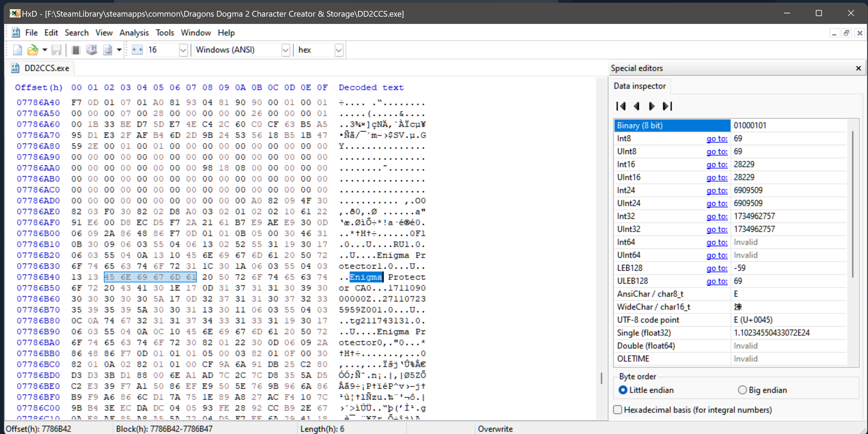Select the DD2CCS.exe document tab
Screen dimensions: 868x434
click(40, 68)
